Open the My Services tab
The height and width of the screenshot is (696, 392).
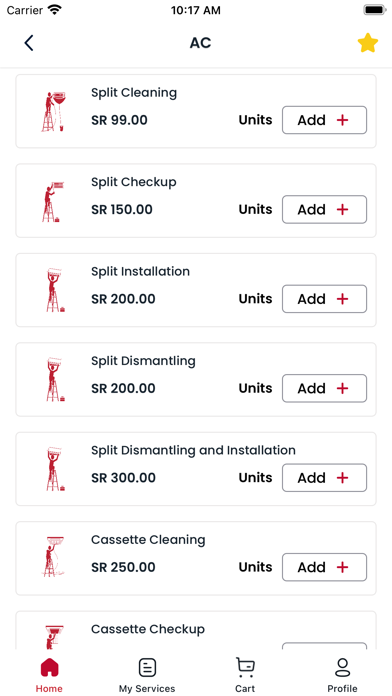[x=147, y=675]
